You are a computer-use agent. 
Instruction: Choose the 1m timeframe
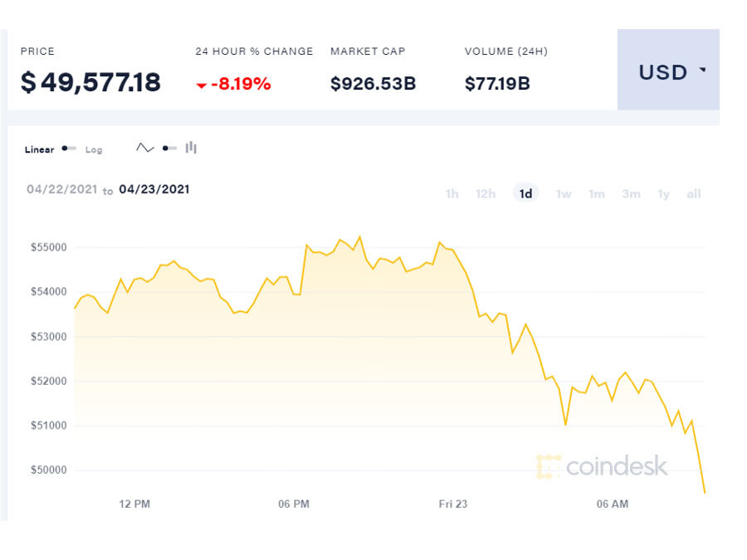coord(597,194)
